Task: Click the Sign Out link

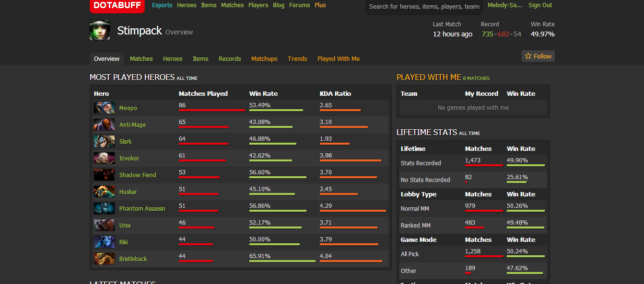Action: (540, 5)
